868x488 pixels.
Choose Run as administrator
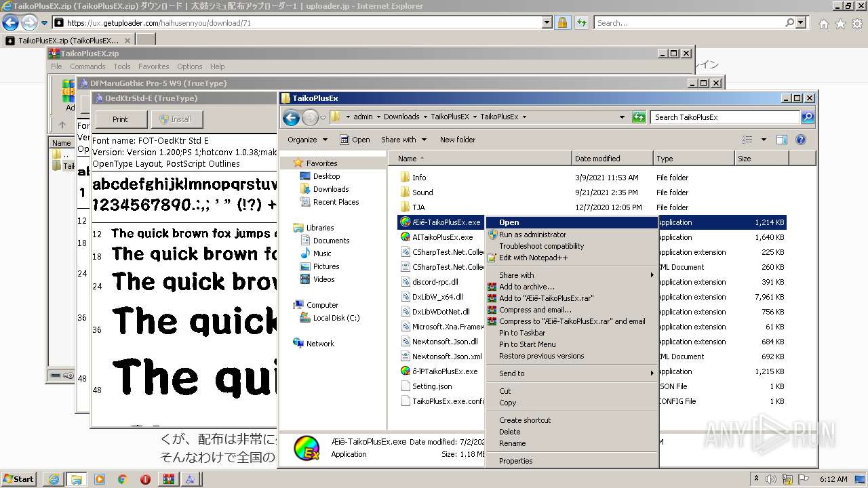pos(572,235)
